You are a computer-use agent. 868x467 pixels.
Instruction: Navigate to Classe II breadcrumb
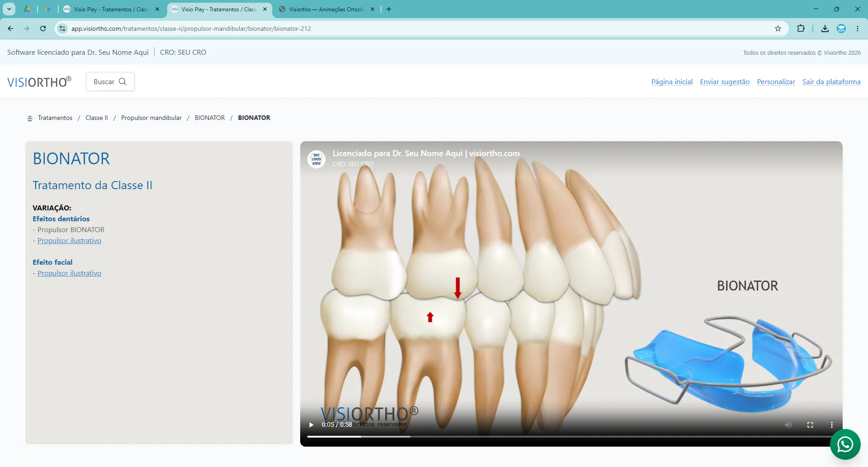[97, 118]
